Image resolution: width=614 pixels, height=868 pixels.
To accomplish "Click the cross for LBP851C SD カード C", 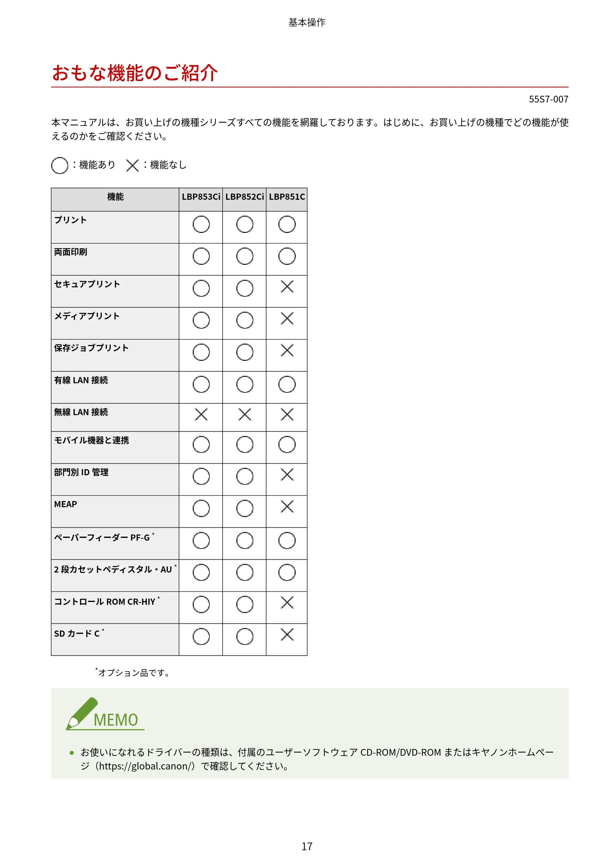I will pyautogui.click(x=287, y=635).
